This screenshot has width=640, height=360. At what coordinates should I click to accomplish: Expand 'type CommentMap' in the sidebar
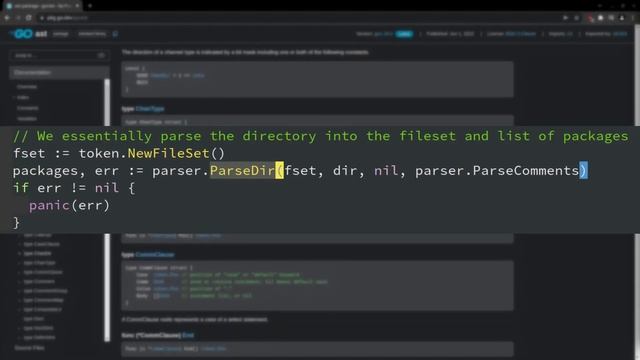coord(41,300)
